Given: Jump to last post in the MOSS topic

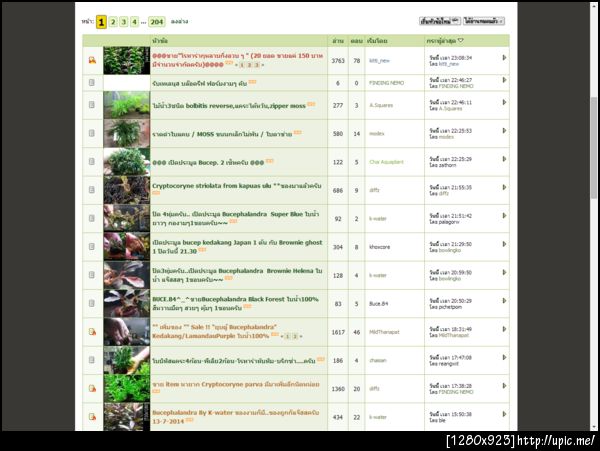Looking at the screenshot, I should [x=504, y=130].
